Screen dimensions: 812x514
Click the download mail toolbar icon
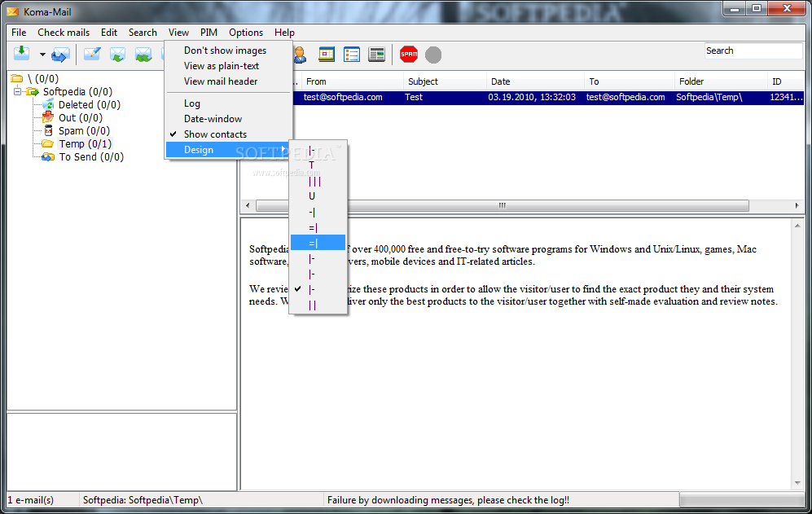[22, 54]
